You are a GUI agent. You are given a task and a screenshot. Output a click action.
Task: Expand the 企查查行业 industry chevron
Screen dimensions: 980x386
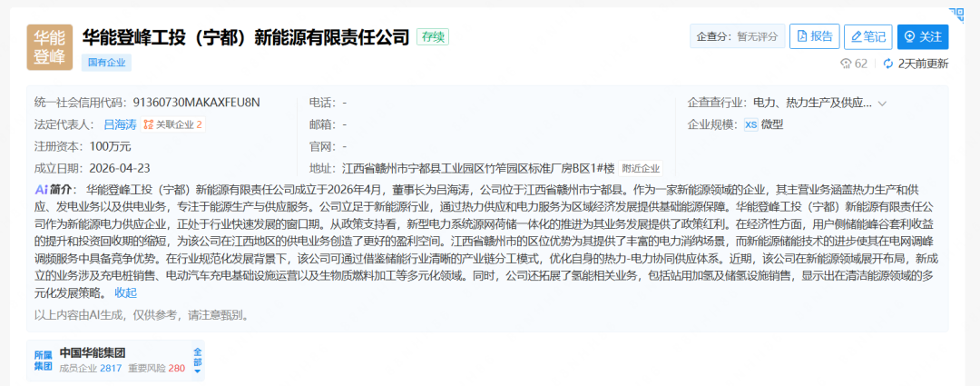(x=882, y=104)
